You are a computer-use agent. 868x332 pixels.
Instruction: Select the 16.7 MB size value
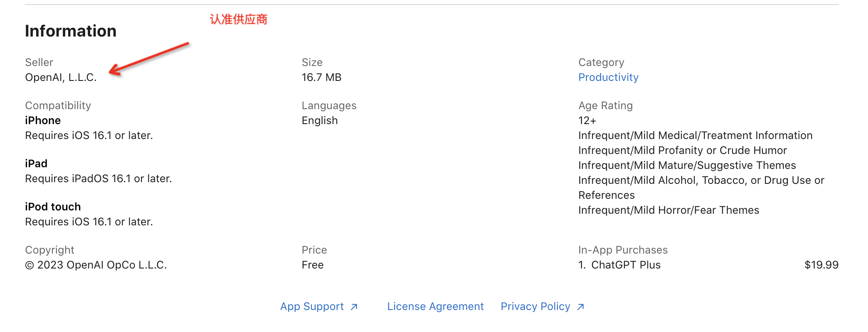click(321, 77)
